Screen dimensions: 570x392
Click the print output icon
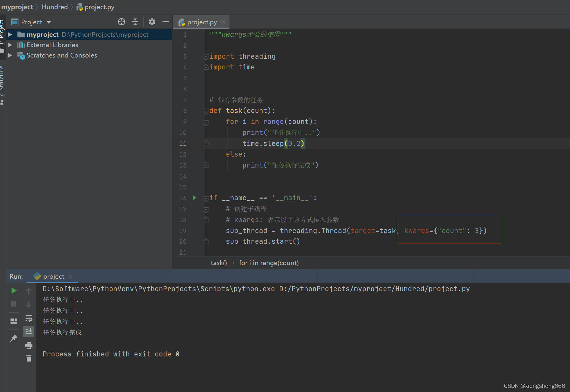pos(29,345)
